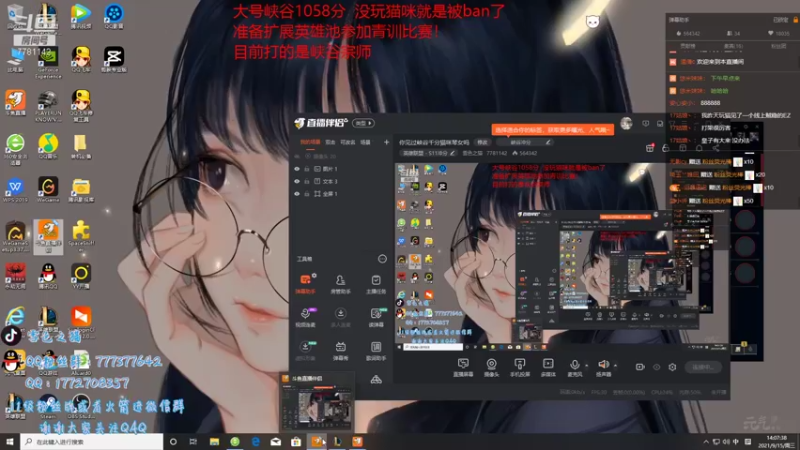Click the streamer avatar in 直播伴侣 header
The height and width of the screenshot is (450, 800).
(626, 123)
